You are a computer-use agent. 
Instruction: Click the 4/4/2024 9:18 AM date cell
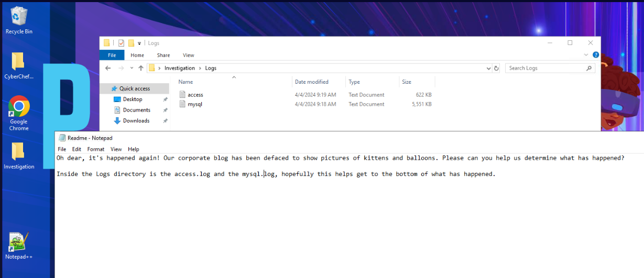coord(315,104)
